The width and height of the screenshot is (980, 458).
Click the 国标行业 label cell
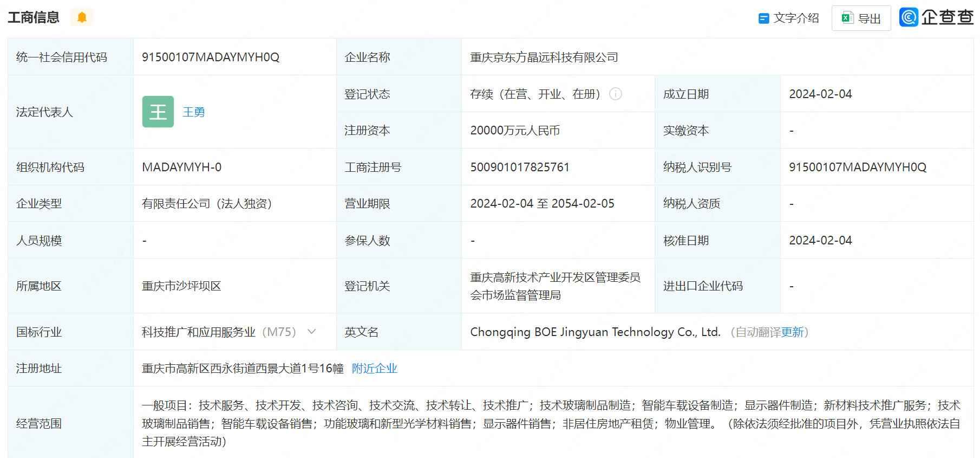tap(70, 332)
